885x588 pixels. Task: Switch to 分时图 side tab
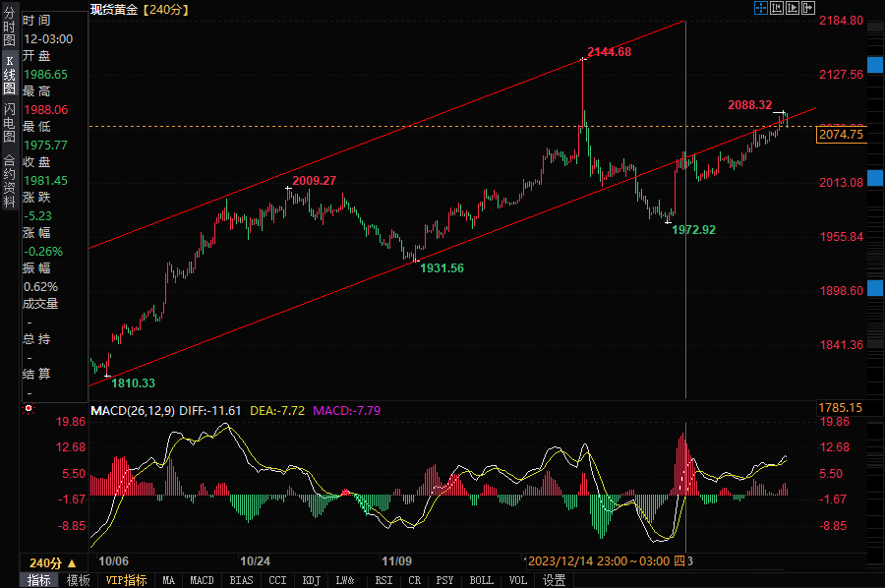[x=9, y=26]
